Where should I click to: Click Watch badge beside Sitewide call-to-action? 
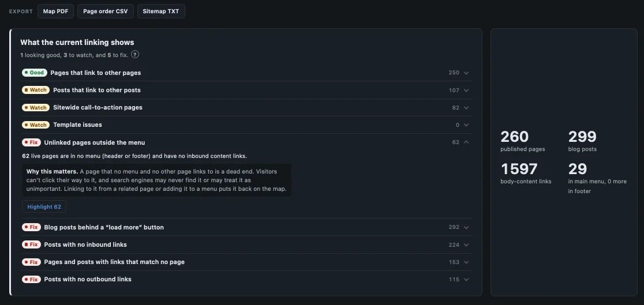tap(36, 108)
